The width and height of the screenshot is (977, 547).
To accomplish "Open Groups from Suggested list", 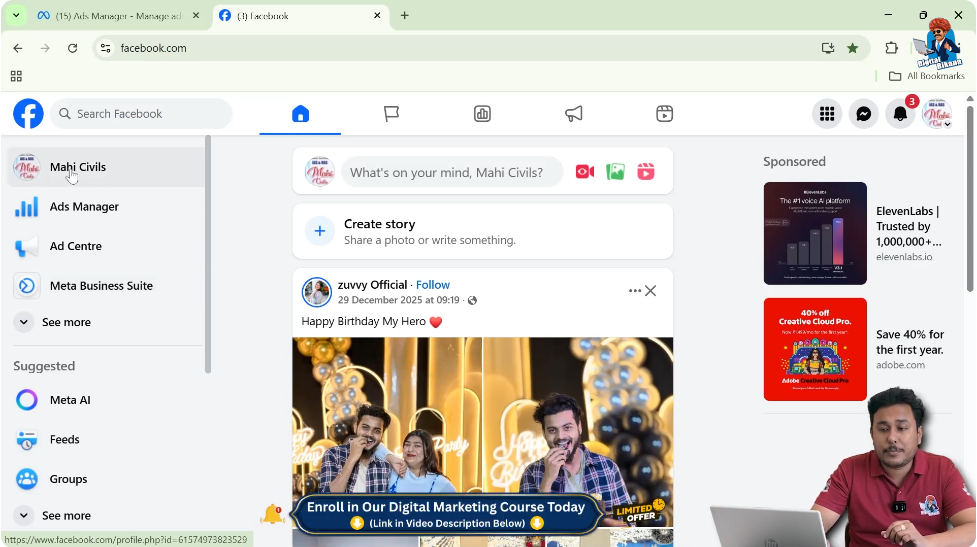I will coord(107,479).
